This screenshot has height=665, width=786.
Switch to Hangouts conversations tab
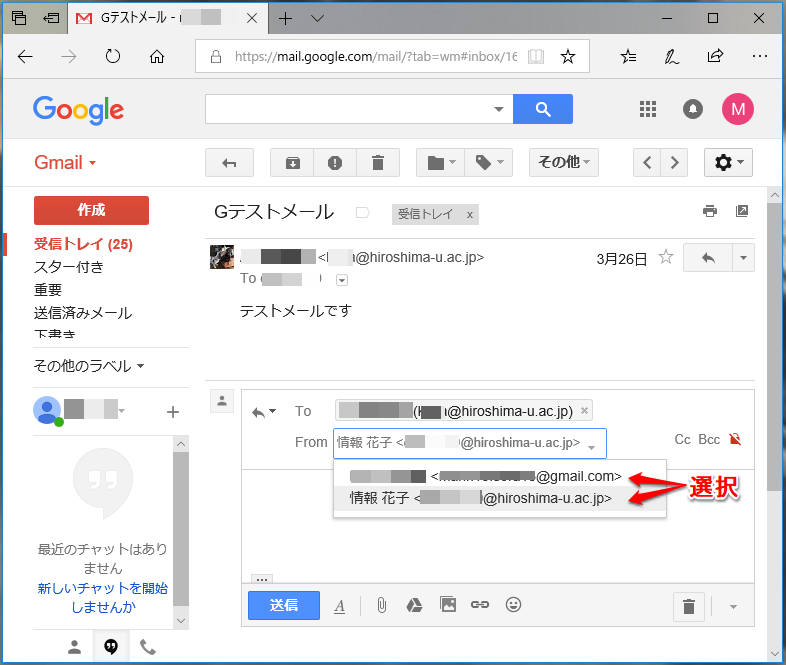[x=111, y=647]
